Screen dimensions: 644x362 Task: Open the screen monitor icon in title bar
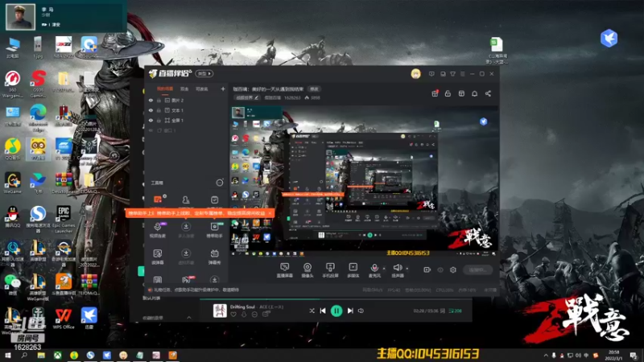[x=443, y=74]
